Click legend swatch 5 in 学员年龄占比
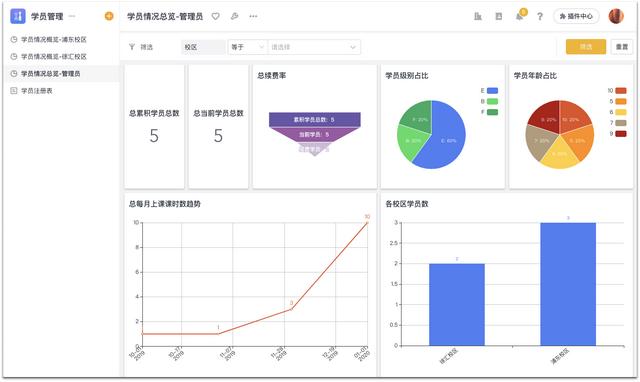640x382 pixels. (x=621, y=101)
